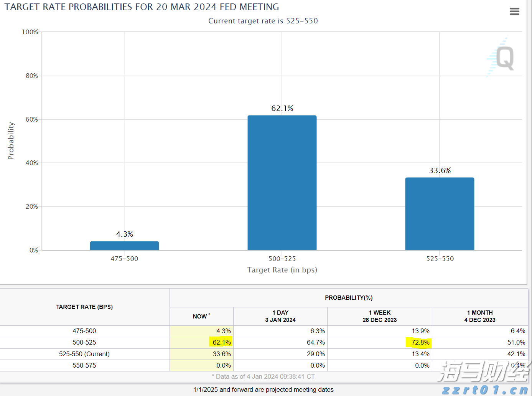This screenshot has width=532, height=396.
Task: Click the 33.6% data label
Action: tap(440, 171)
